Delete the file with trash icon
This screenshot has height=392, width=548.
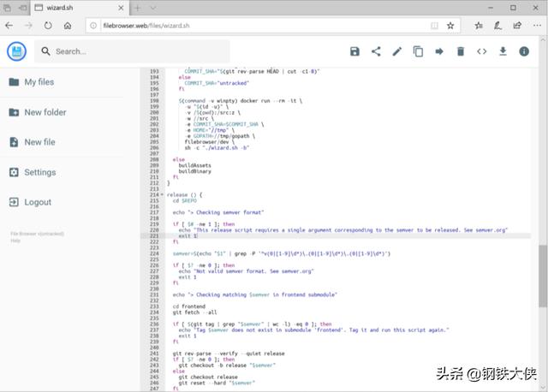461,51
